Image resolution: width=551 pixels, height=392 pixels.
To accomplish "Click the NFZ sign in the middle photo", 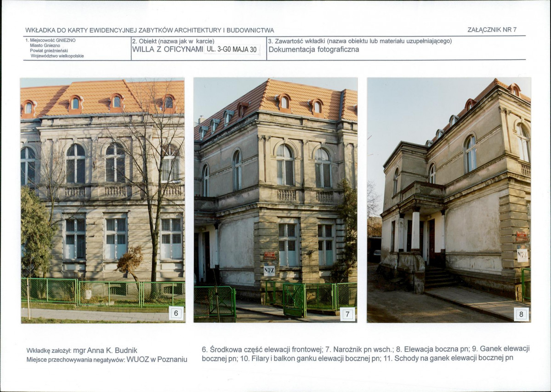I will (x=269, y=271).
